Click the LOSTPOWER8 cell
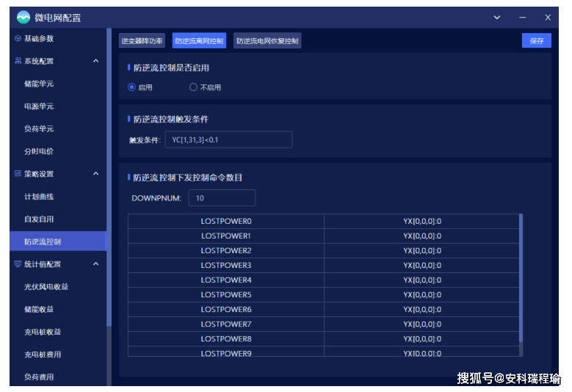This screenshot has width=572, height=392. (226, 338)
